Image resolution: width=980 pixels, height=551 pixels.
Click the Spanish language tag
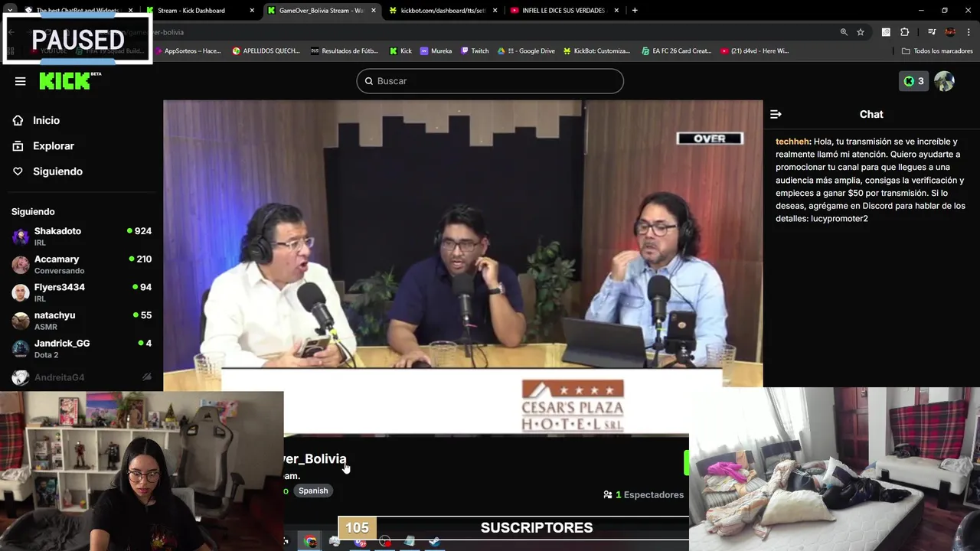(313, 491)
